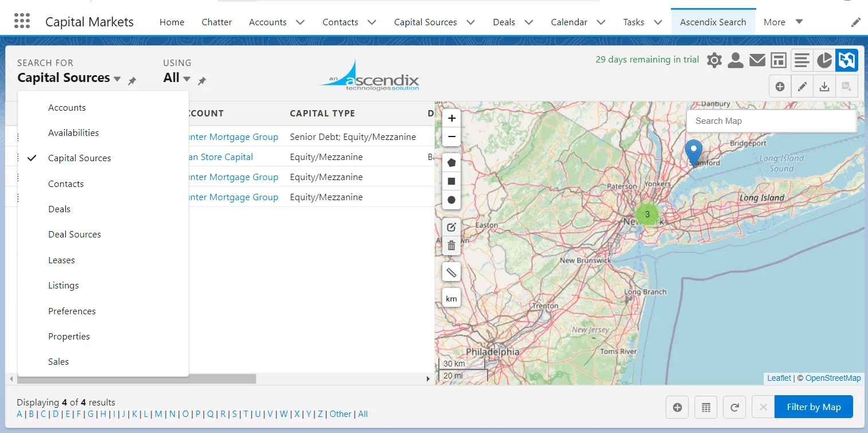
Task: Select the circle draw tool
Action: click(x=451, y=200)
